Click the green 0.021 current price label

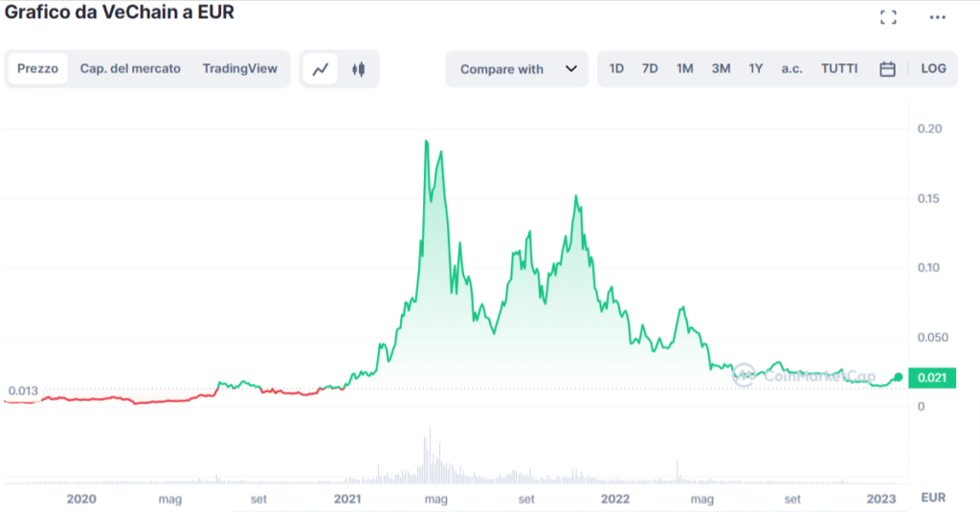932,378
